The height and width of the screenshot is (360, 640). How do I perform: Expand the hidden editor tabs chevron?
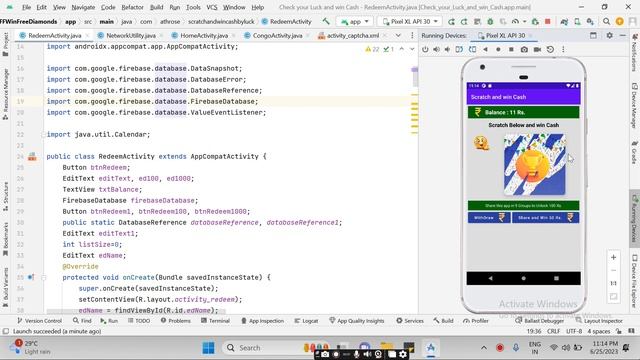[398, 36]
